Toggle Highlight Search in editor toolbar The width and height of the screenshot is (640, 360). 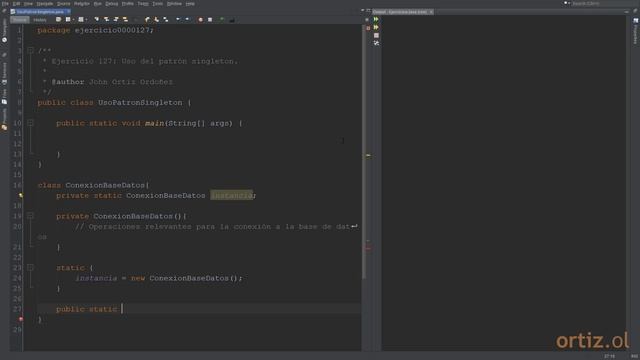[125, 19]
